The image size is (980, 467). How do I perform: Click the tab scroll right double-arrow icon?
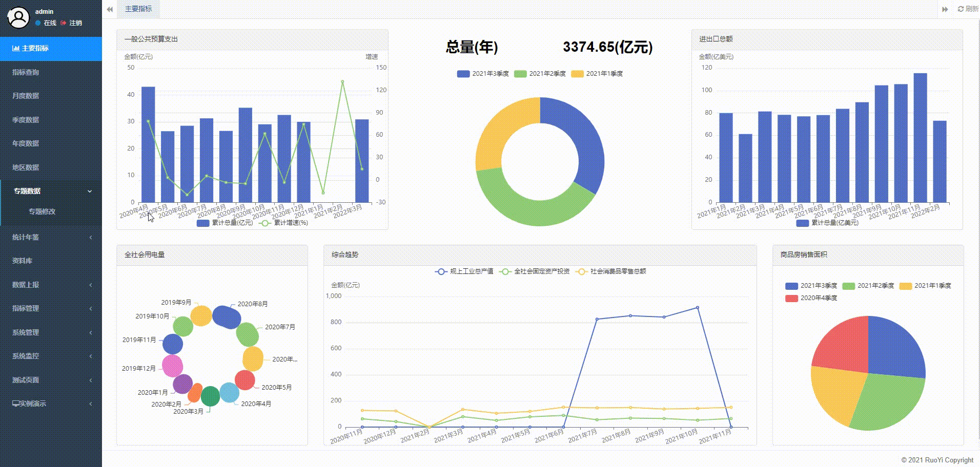click(x=945, y=9)
